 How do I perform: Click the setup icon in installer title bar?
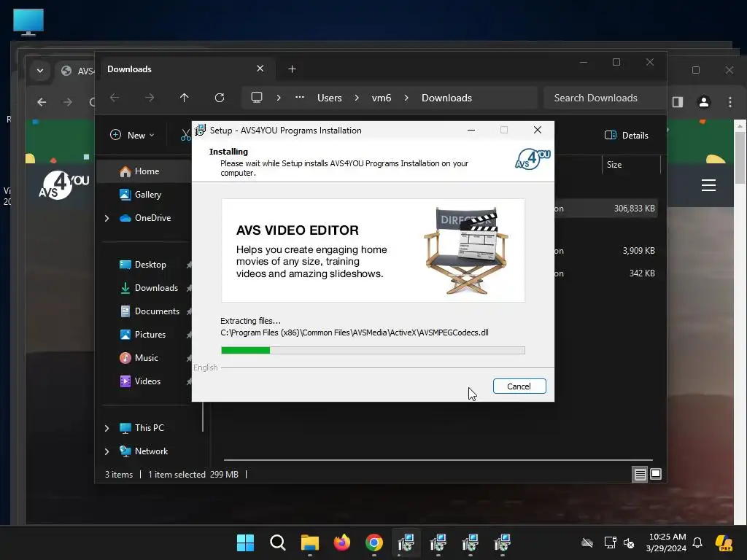[x=200, y=130]
